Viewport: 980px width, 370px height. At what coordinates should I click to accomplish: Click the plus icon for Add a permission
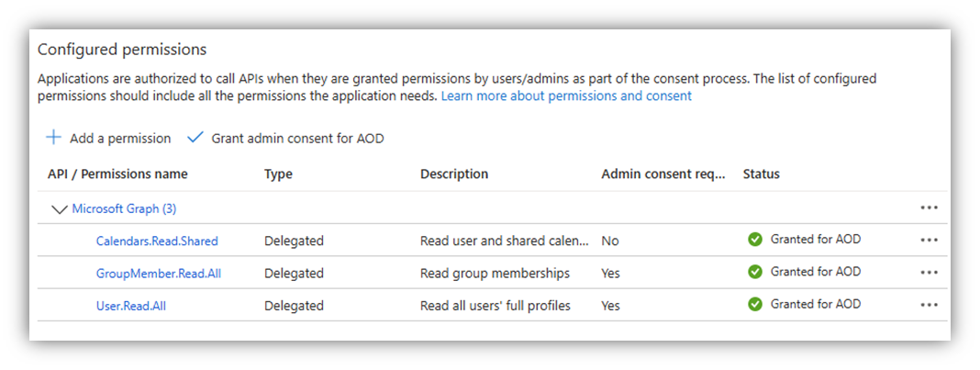[54, 138]
